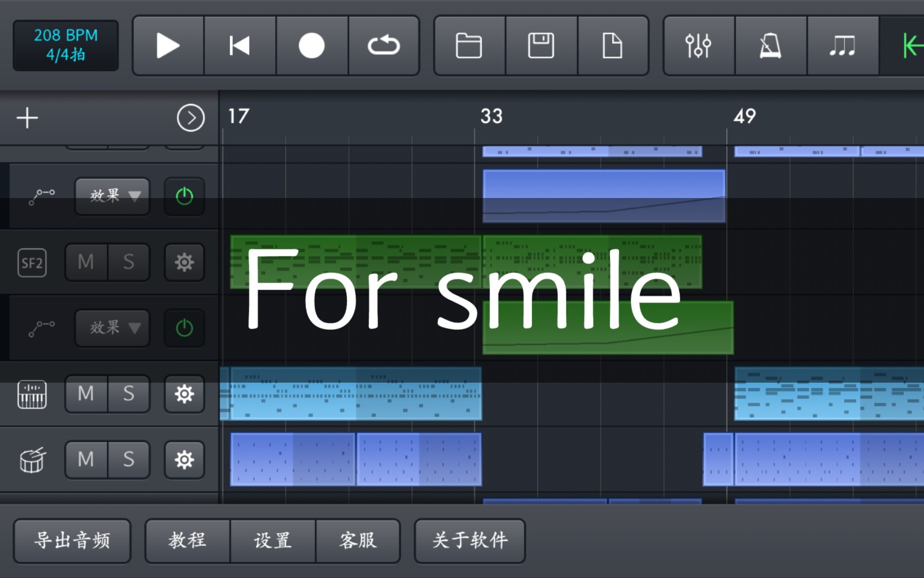Select the second drum clip before bar 33
The image size is (924, 578).
click(x=419, y=459)
